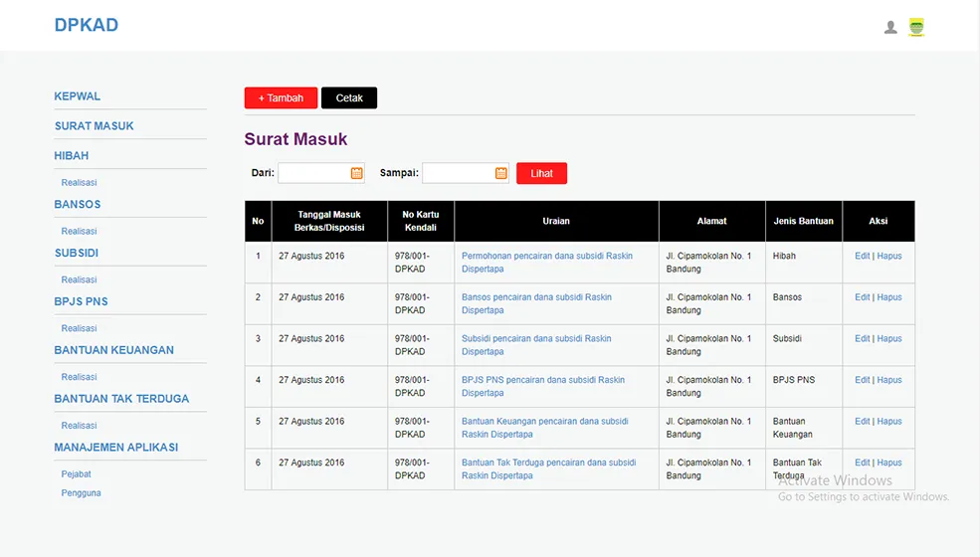Open Realisasi under BANSOS
980x557 pixels.
point(79,232)
